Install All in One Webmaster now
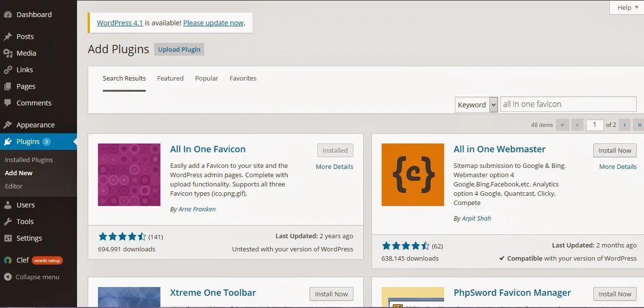The width and height of the screenshot is (644, 308). click(x=615, y=150)
